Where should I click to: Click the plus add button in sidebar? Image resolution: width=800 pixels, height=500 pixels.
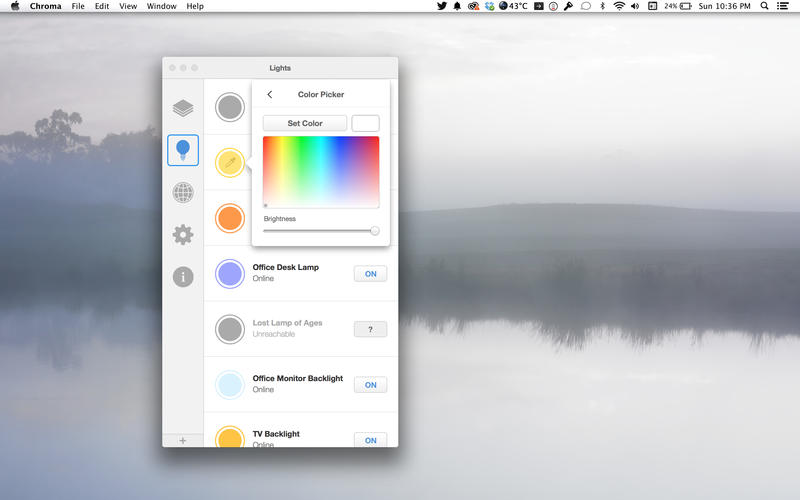[183, 440]
